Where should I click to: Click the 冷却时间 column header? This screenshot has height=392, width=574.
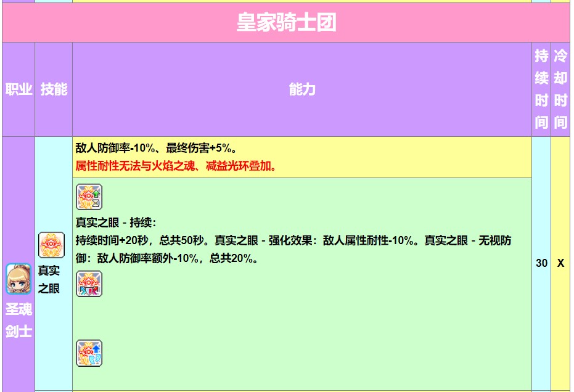click(560, 89)
